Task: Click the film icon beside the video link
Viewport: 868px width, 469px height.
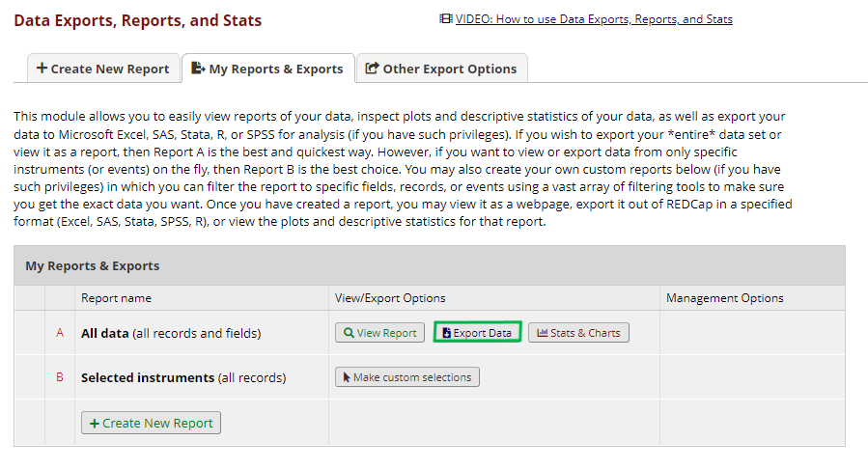Action: (x=445, y=19)
